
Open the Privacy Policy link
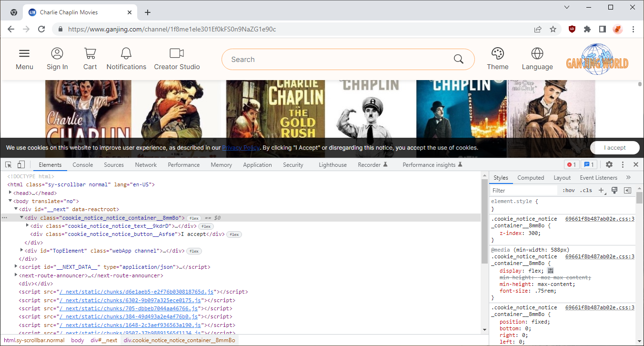[241, 147]
